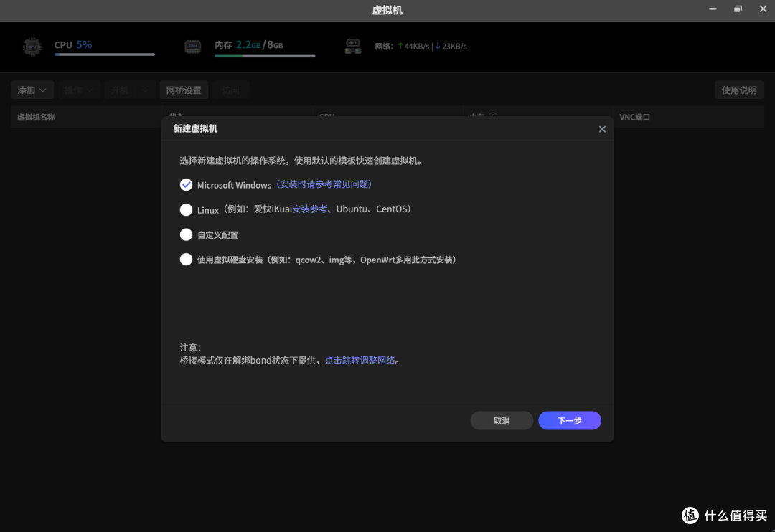Click the 下一步 button

[x=569, y=420]
